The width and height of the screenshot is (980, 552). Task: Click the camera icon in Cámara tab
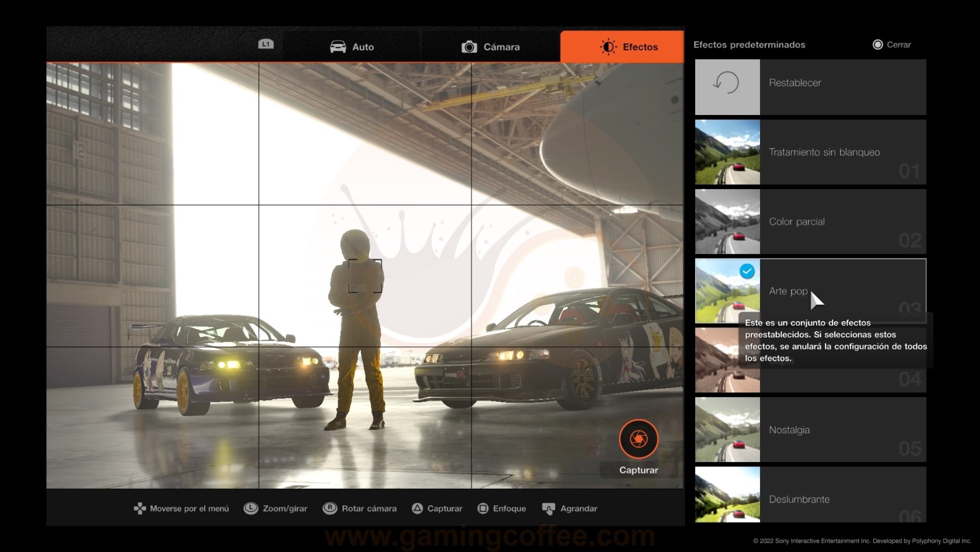(x=469, y=47)
